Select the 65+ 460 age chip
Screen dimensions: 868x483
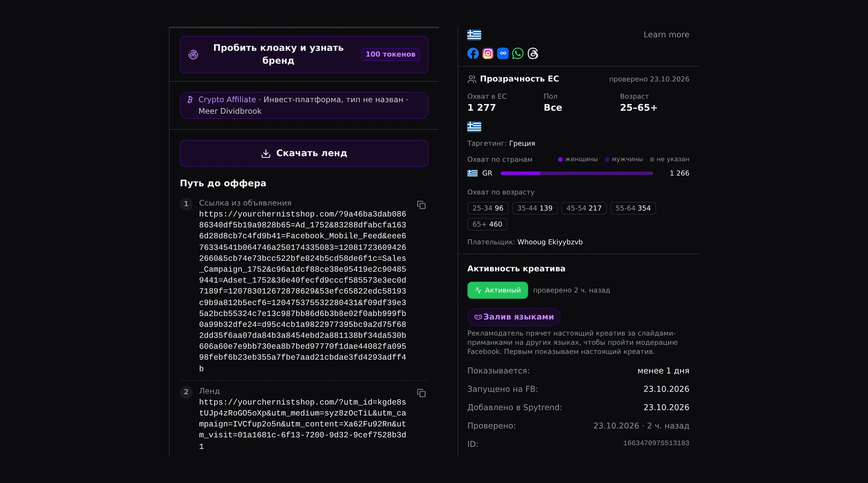[x=487, y=224]
